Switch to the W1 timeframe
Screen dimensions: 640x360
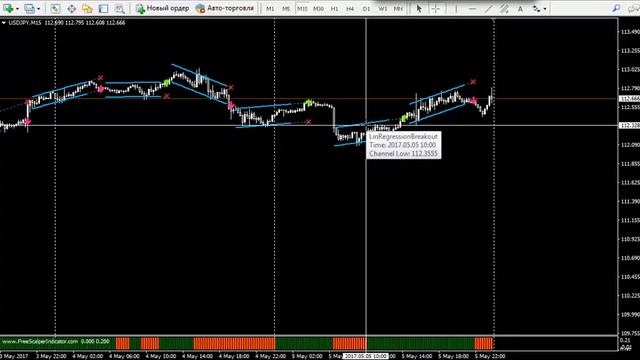pyautogui.click(x=382, y=9)
